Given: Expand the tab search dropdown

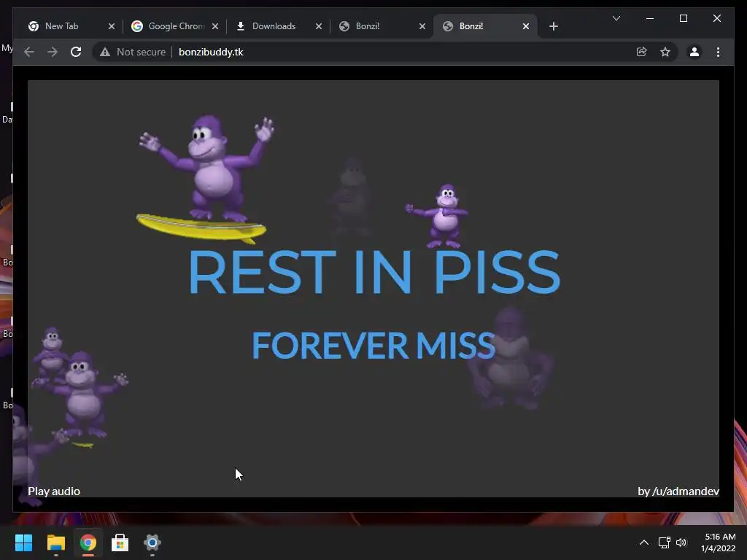Looking at the screenshot, I should [x=616, y=18].
